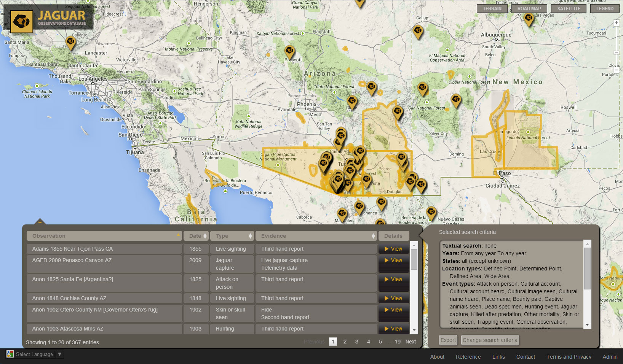
Task: Go to results page 5
Action: pos(380,342)
